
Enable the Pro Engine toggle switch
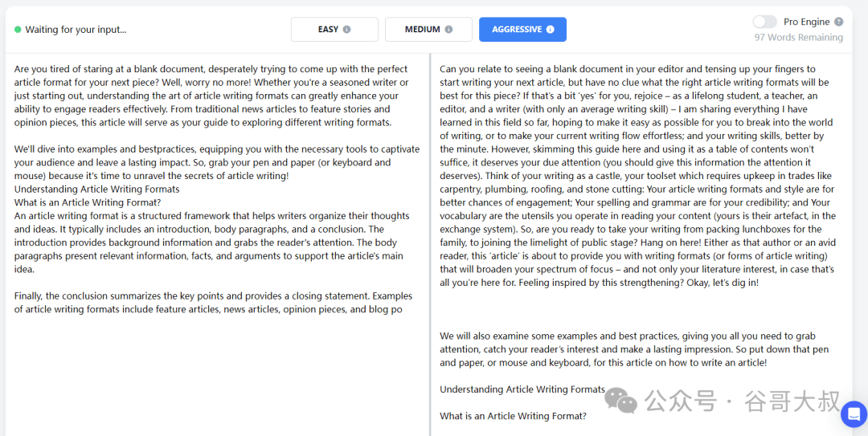(765, 22)
